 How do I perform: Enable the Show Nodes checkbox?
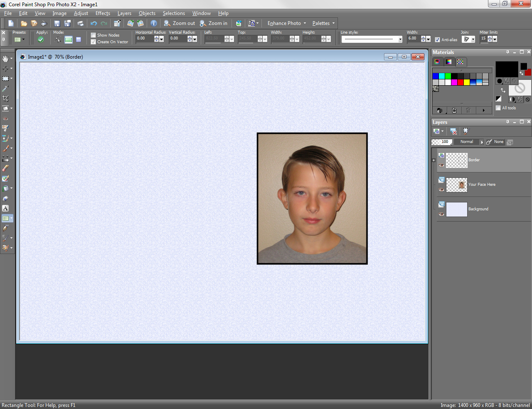93,35
